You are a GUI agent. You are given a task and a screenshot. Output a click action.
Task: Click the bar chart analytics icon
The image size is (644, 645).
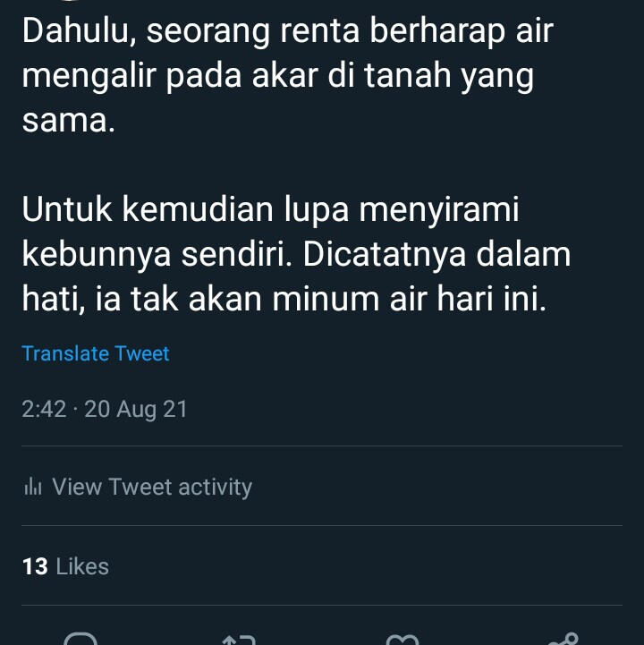click(x=33, y=487)
